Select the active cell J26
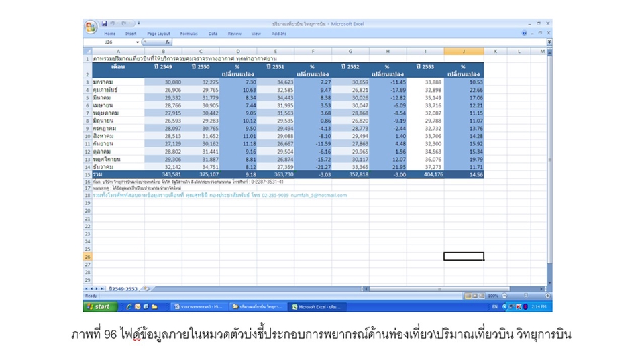644x362 pixels. point(464,257)
